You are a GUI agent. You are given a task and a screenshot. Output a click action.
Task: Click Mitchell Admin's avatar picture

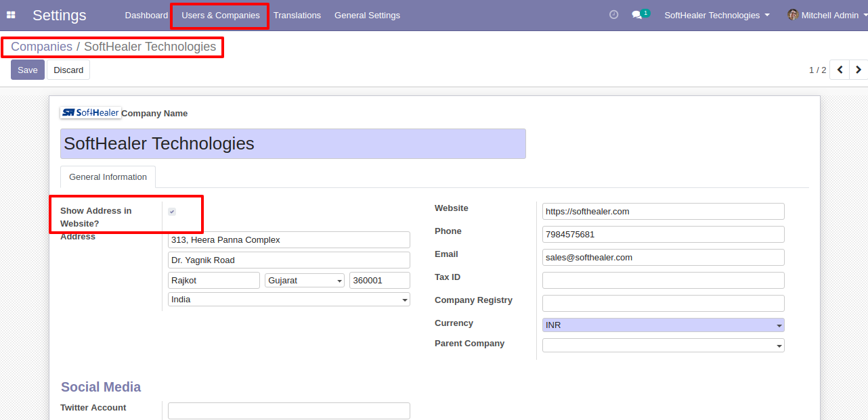click(793, 15)
